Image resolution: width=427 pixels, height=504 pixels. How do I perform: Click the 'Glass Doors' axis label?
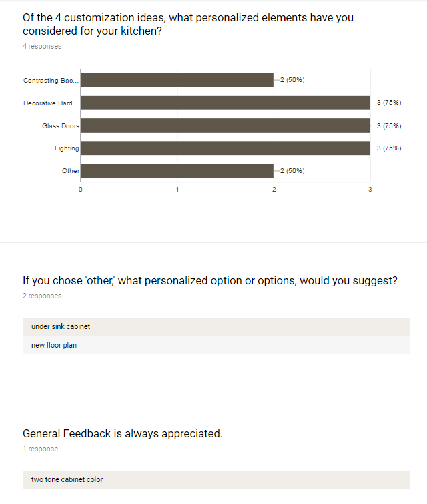(61, 126)
